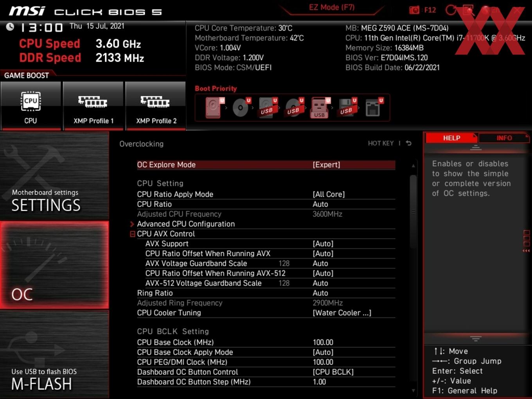This screenshot has height=399, width=532.
Task: Open M-FLASH to flash BIOS
Action: tap(54, 354)
